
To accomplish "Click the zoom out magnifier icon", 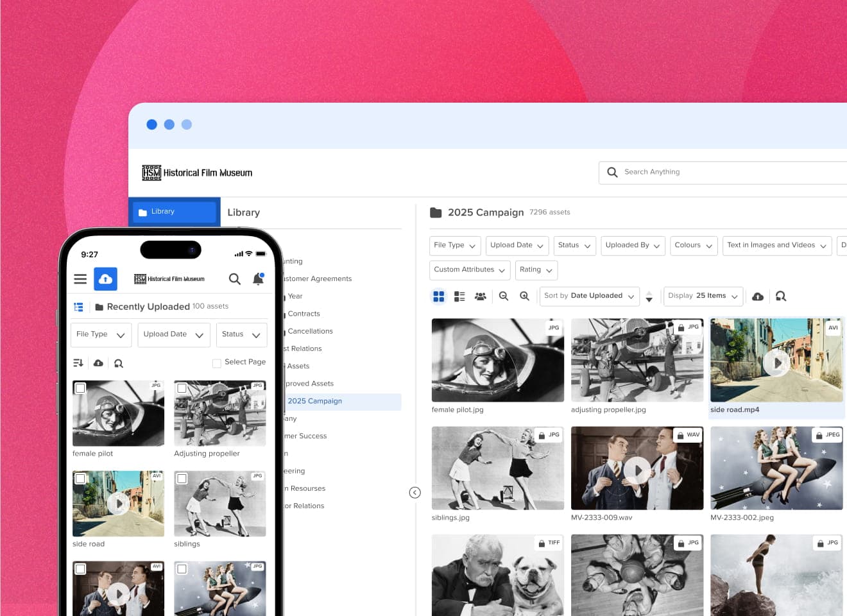I will coord(504,296).
